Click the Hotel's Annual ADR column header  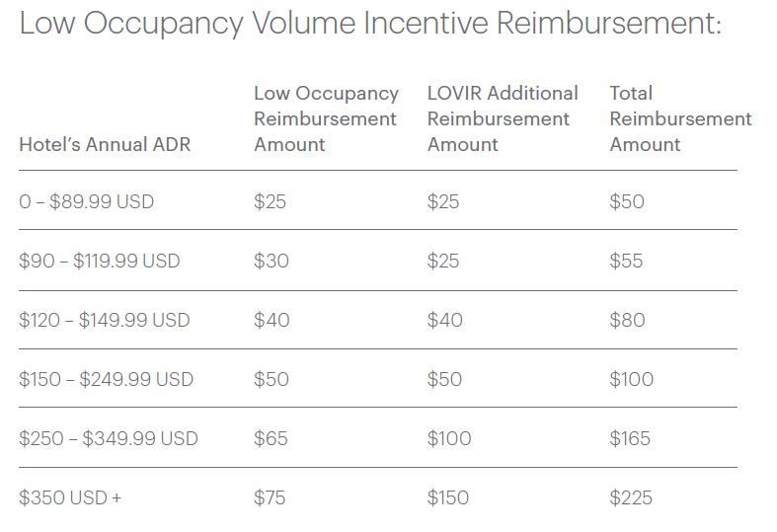click(105, 144)
